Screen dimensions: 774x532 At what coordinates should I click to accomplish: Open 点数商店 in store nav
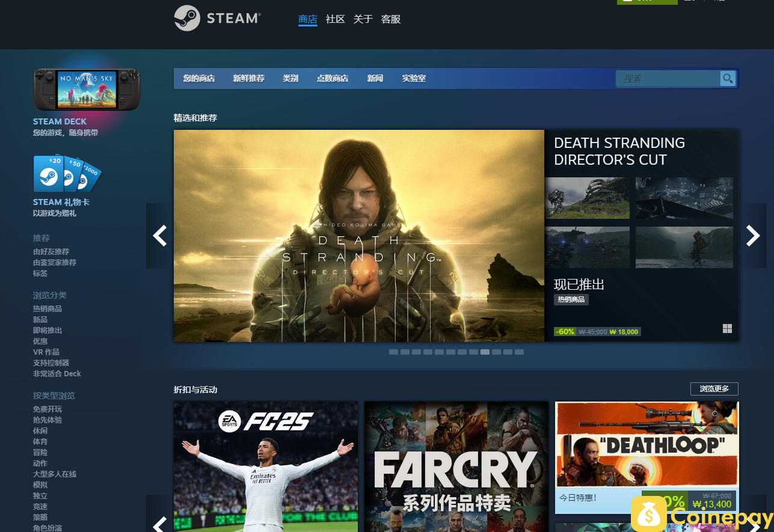tap(333, 78)
